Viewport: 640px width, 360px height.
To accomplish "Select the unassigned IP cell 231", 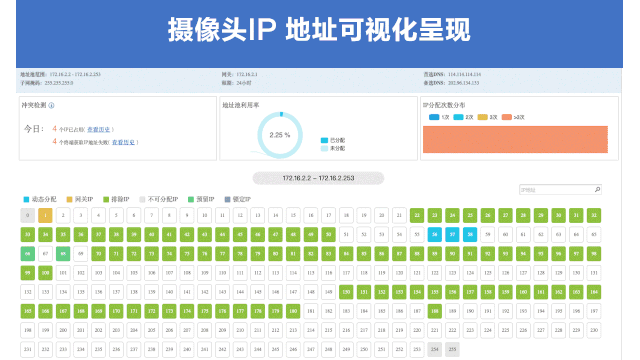I will pyautogui.click(x=28, y=349).
